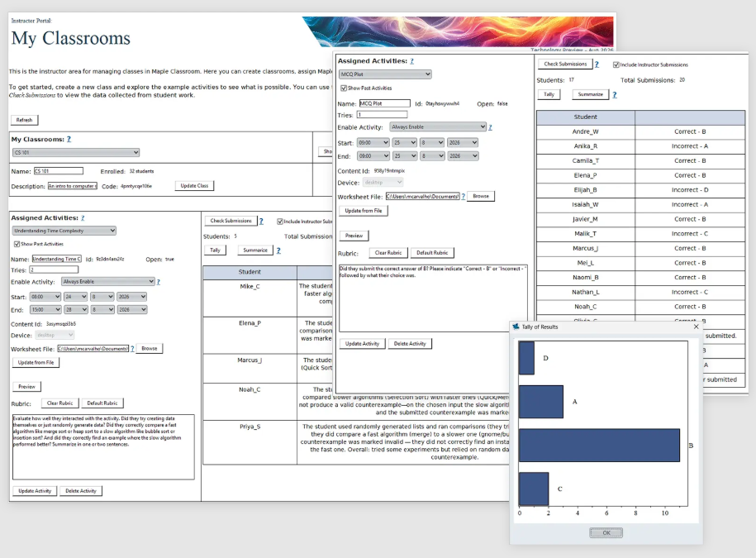
Task: Close the Tally of Results dialog
Action: tap(697, 327)
